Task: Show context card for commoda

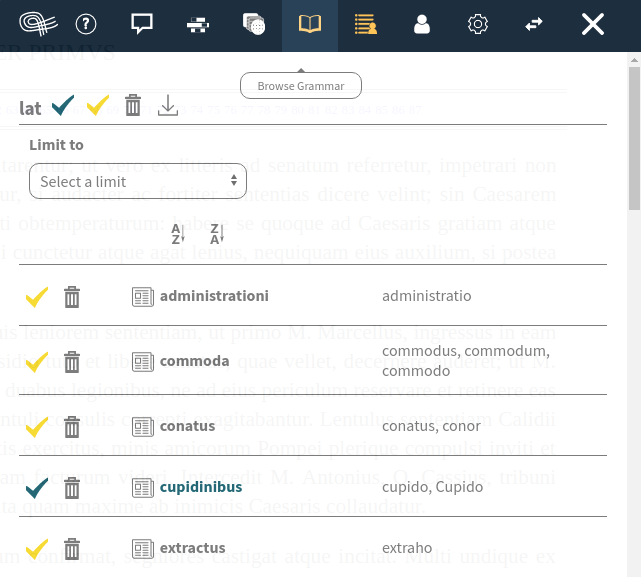Action: [143, 361]
